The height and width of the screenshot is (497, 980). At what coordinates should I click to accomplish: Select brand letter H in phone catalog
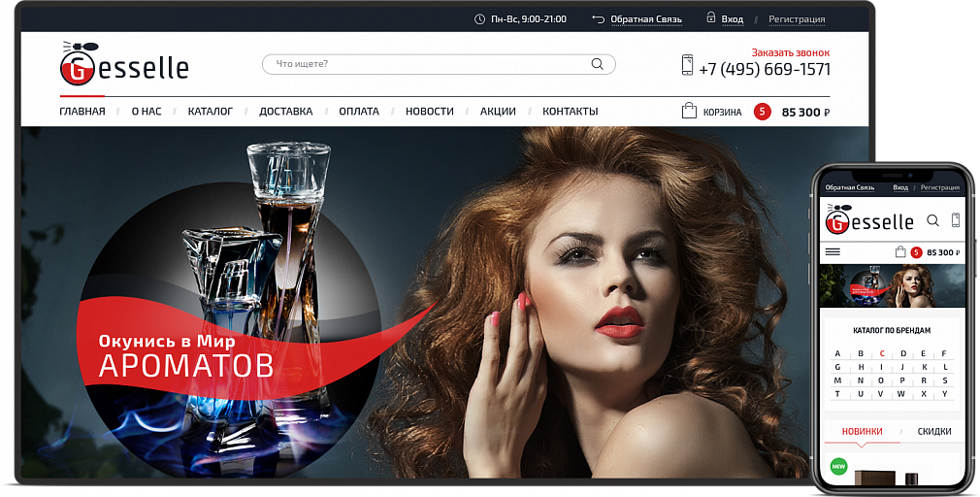[861, 367]
